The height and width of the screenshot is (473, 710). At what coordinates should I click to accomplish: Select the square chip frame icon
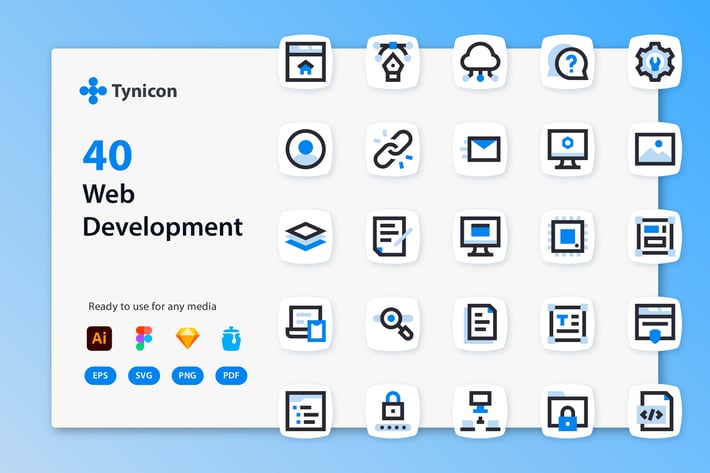567,236
